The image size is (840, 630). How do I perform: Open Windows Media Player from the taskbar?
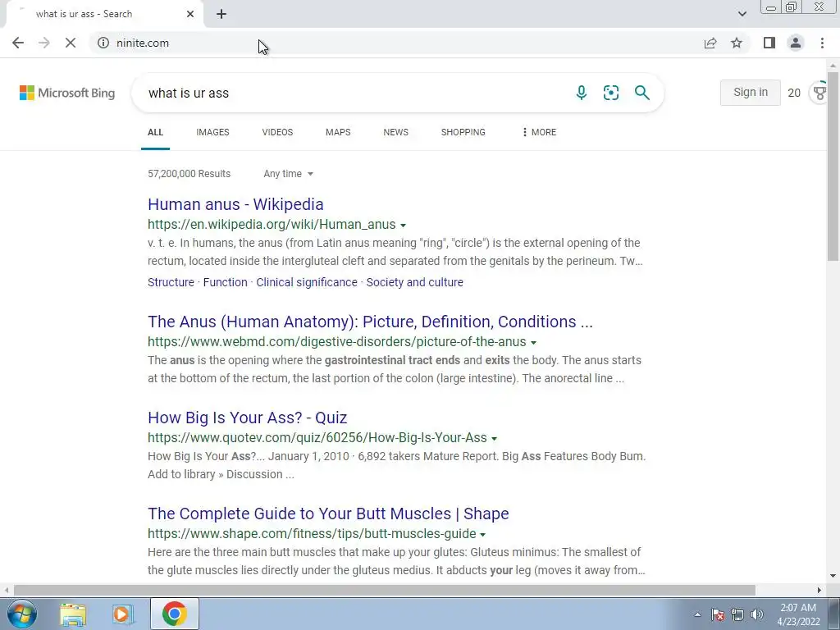coord(122,614)
